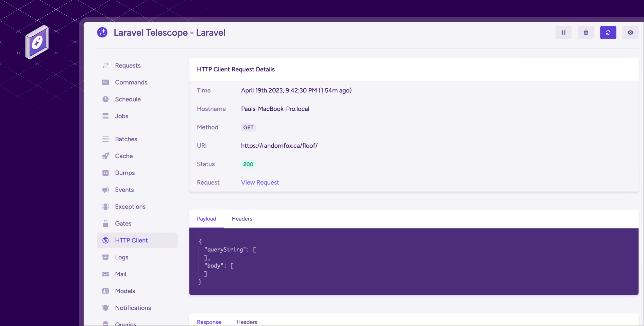
Task: Toggle monitoring with the eye icon
Action: [x=630, y=33]
